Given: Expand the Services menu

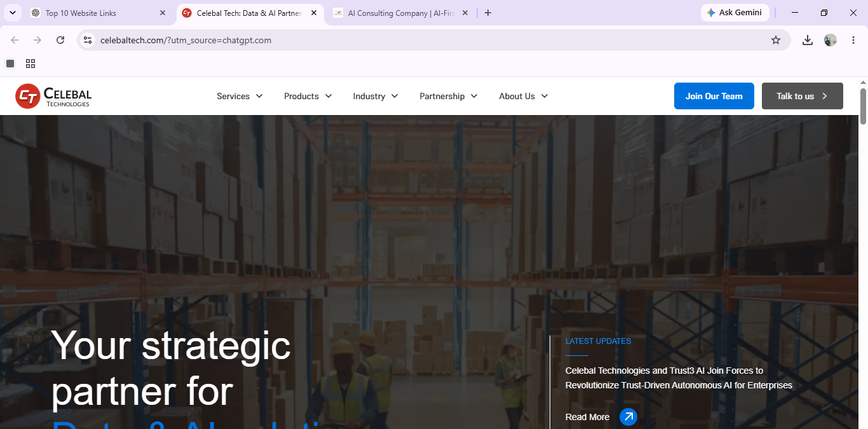Looking at the screenshot, I should pos(240,96).
